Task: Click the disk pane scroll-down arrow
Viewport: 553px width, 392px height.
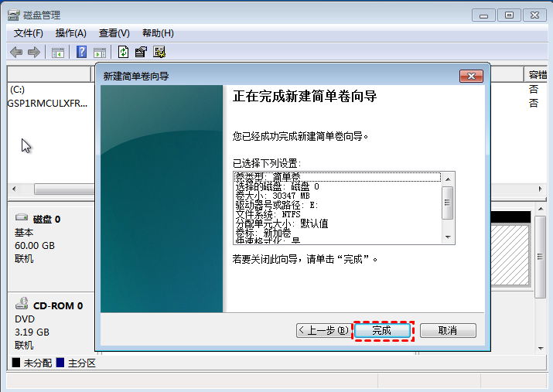Action: click(541, 349)
